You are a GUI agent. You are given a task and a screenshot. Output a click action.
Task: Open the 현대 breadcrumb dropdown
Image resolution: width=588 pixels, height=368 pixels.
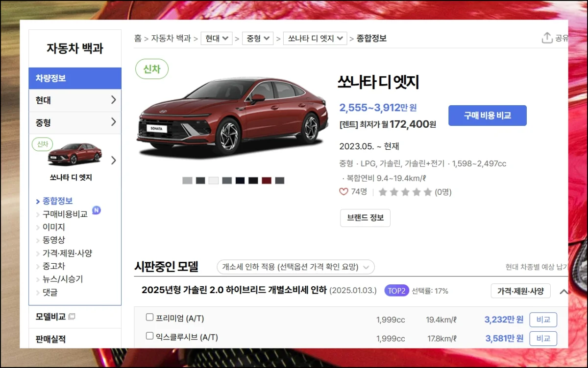216,38
